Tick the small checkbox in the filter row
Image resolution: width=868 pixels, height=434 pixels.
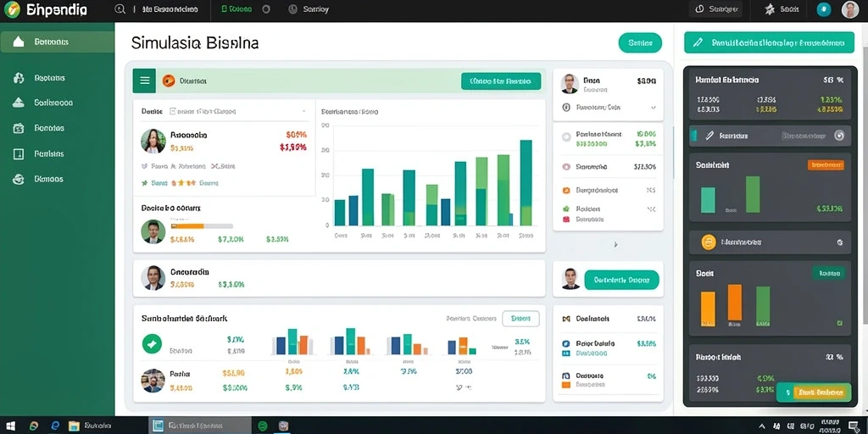173,111
